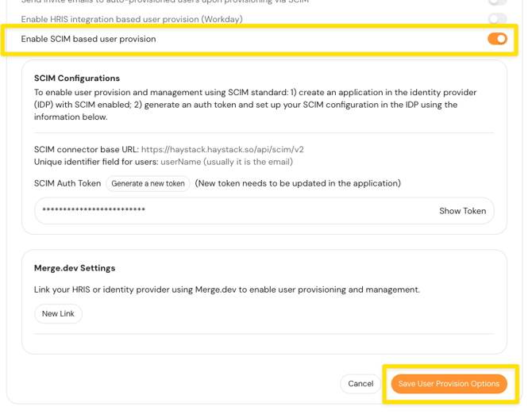Click the Enable SCIM based user provision label
The image size is (532, 414).
point(88,39)
